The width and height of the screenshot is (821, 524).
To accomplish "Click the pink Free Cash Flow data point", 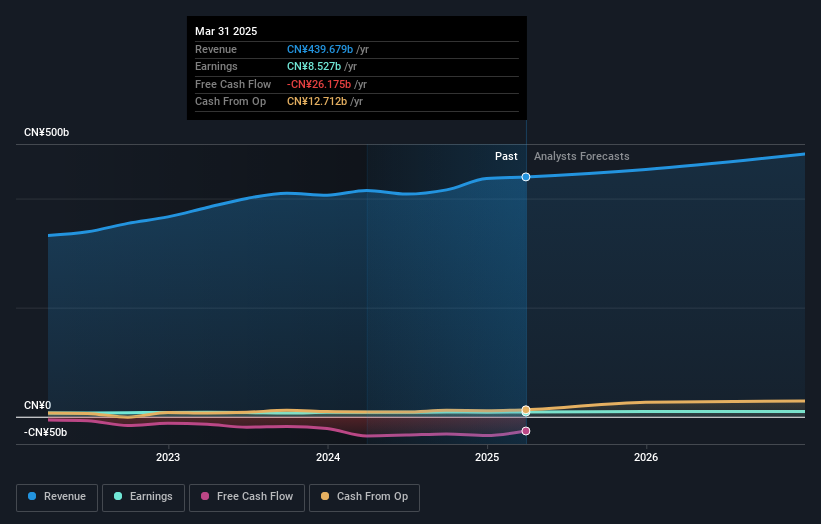I will [526, 431].
